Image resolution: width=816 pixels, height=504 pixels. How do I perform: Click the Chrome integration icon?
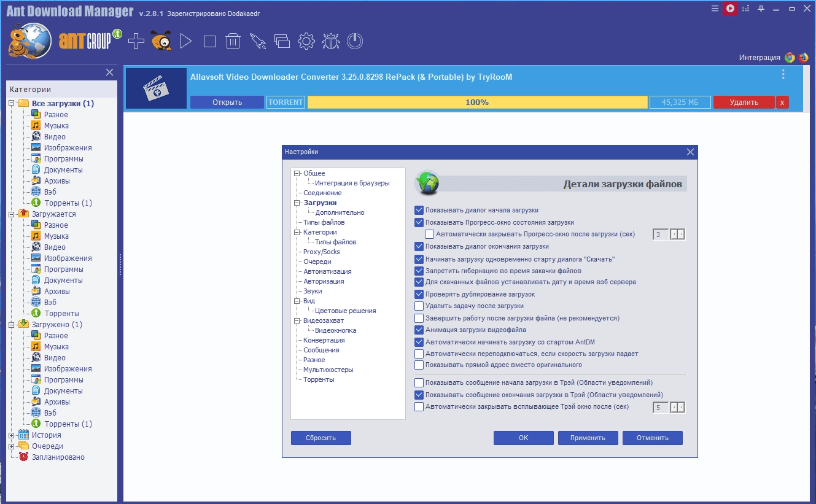[x=790, y=58]
